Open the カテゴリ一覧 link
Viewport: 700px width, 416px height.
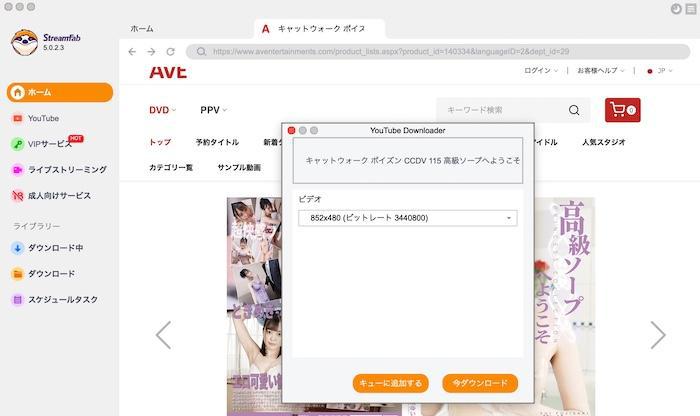pos(171,167)
